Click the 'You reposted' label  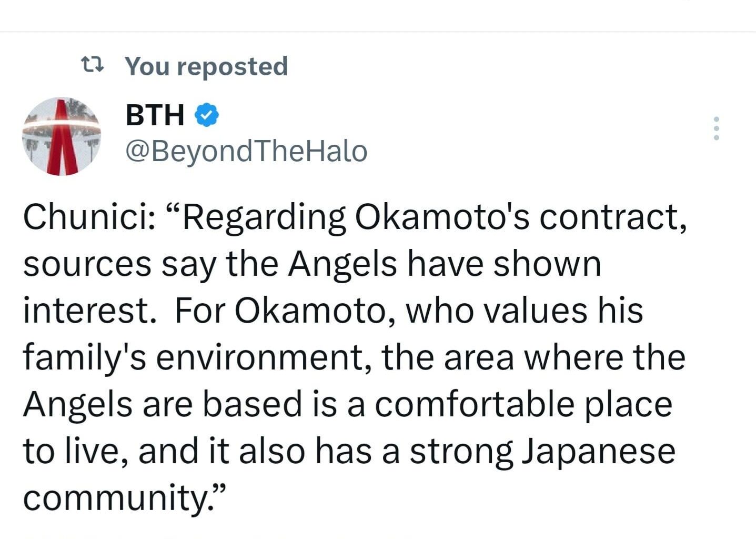point(206,65)
